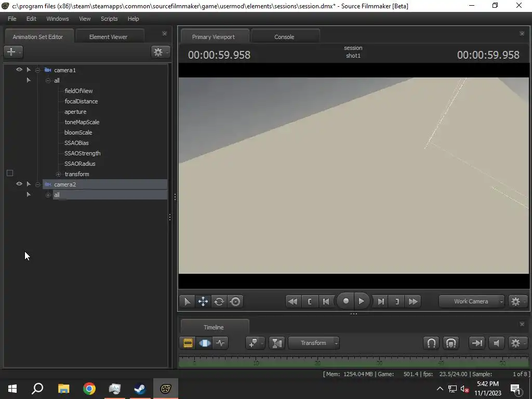The width and height of the screenshot is (532, 399).
Task: Expand camera2's all group
Action: (48, 195)
